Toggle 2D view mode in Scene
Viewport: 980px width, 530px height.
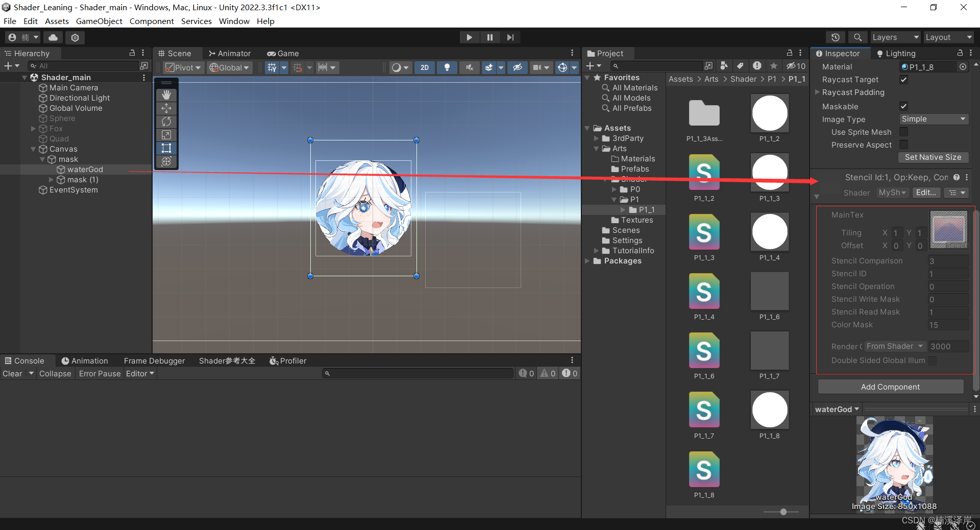tap(425, 67)
